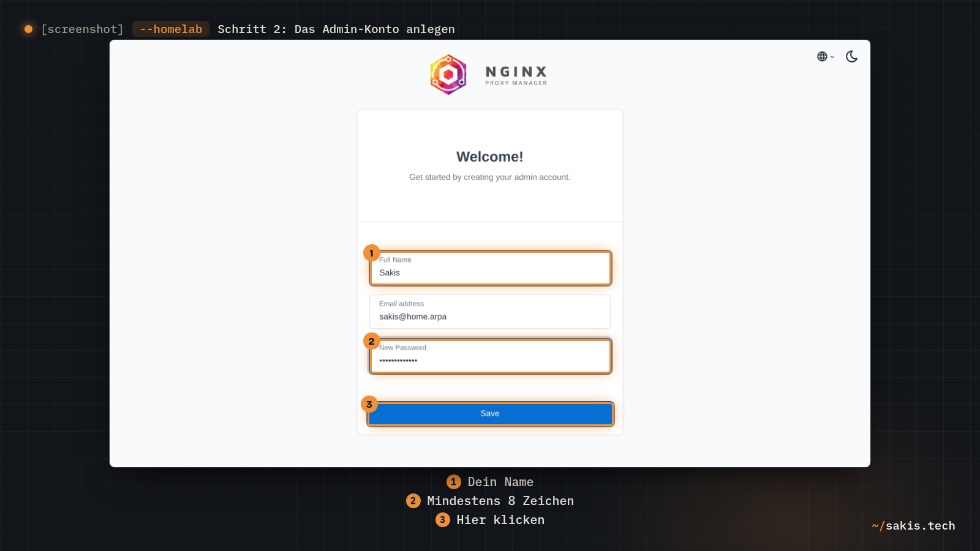The height and width of the screenshot is (551, 980).
Task: Focus the Full Name field containing Sakis
Action: point(490,268)
